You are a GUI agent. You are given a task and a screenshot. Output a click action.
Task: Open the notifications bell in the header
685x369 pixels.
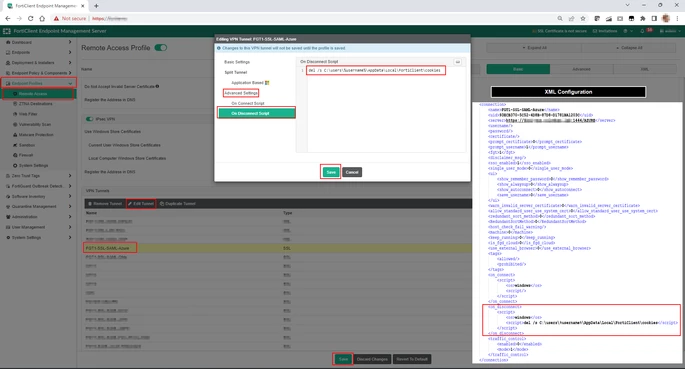click(x=642, y=31)
